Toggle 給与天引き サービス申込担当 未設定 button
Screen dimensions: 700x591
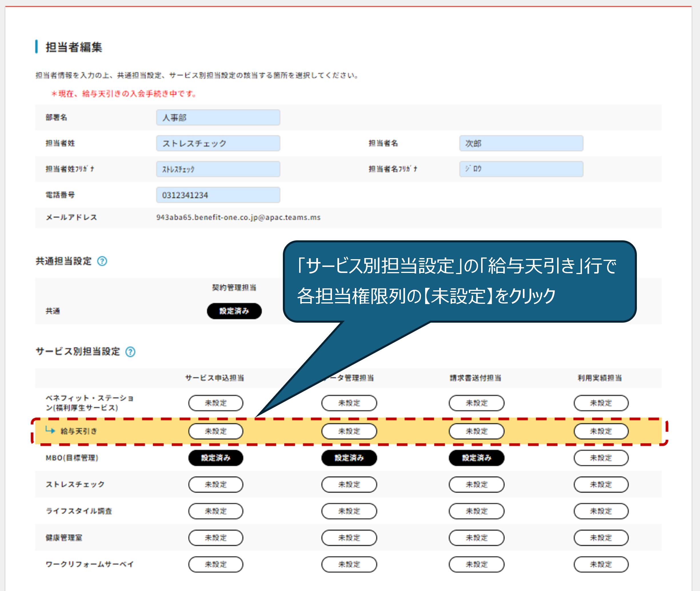tap(216, 431)
